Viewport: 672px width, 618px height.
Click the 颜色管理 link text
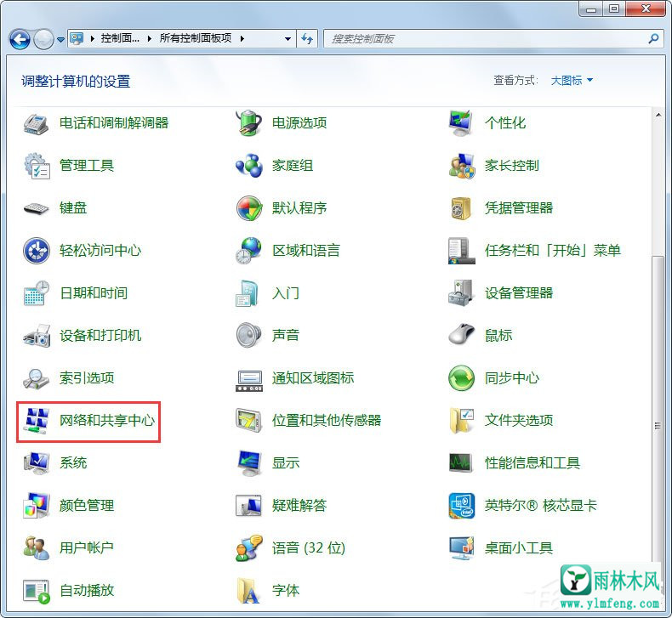[87, 505]
